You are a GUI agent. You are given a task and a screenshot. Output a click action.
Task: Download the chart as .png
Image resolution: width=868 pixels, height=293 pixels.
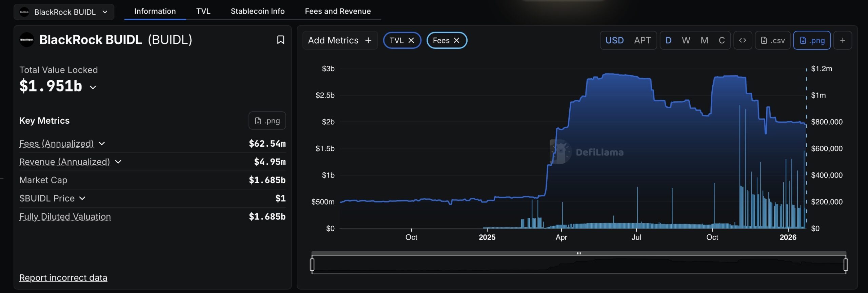click(x=811, y=41)
